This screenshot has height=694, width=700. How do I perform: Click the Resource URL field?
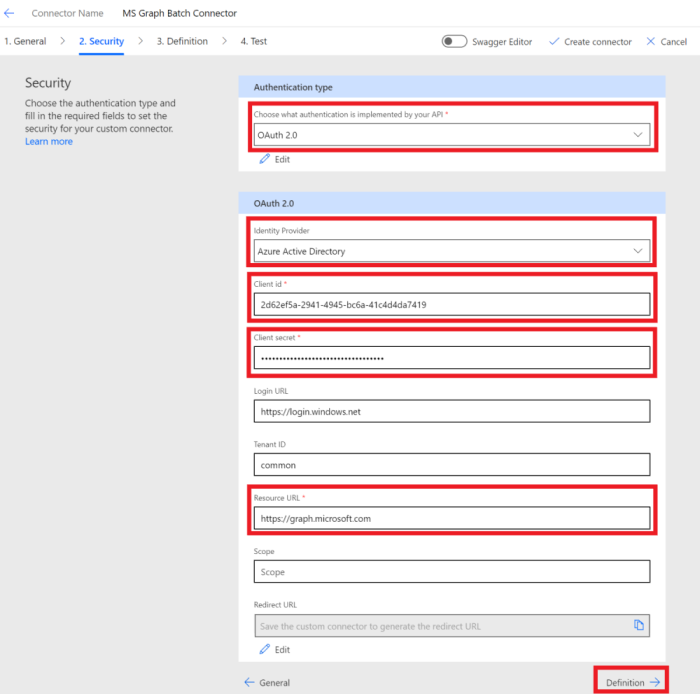[452, 518]
